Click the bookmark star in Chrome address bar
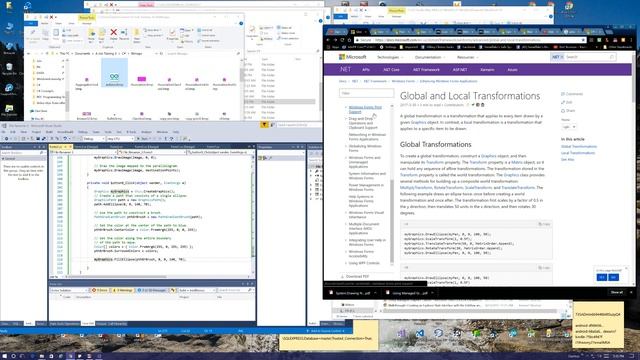This screenshot has height=360, width=640. [x=583, y=40]
